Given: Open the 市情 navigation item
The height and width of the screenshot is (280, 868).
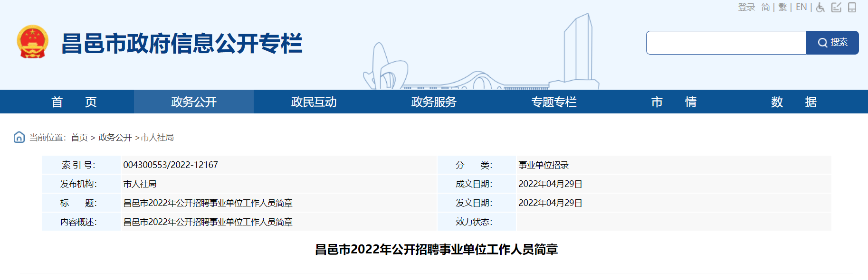Looking at the screenshot, I should (x=674, y=102).
